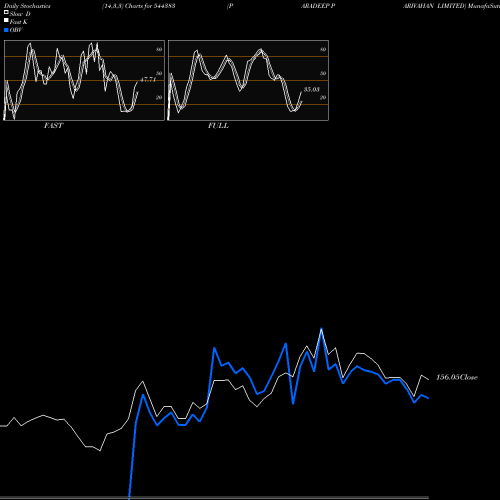Click the 80 level label in FULL chart
Image resolution: width=500 pixels, height=500 pixels.
(323, 49)
